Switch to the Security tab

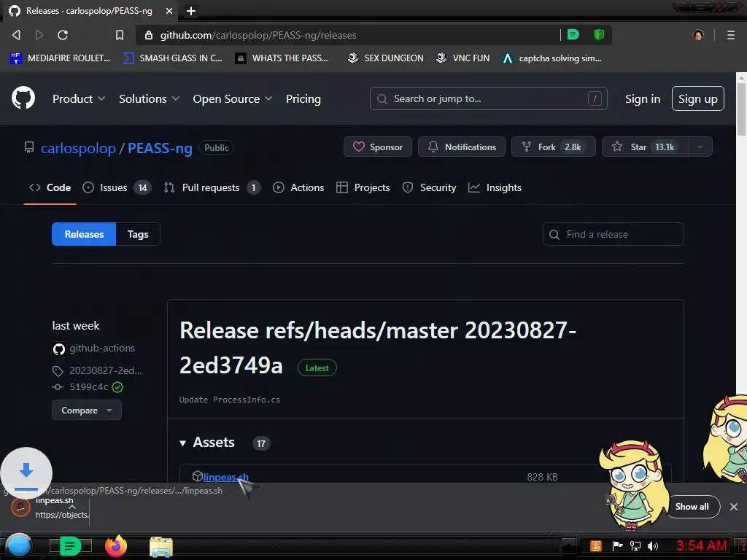429,187
